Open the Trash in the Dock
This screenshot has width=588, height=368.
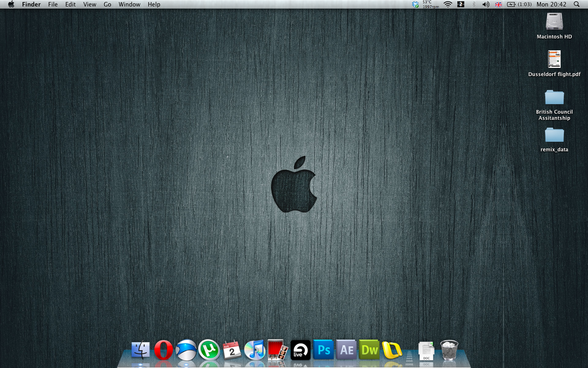pyautogui.click(x=449, y=350)
